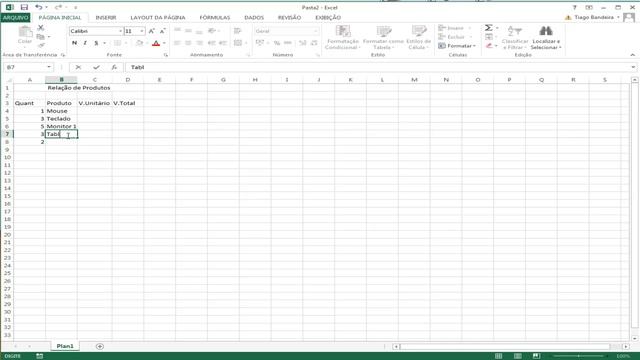The image size is (640, 360).
Task: Click percent style button
Action: pos(277,43)
